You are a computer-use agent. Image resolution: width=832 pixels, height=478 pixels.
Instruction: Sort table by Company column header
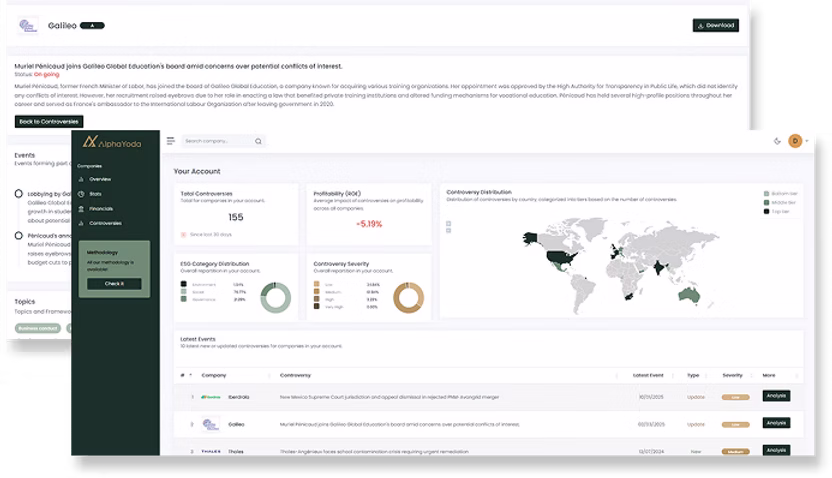(214, 375)
